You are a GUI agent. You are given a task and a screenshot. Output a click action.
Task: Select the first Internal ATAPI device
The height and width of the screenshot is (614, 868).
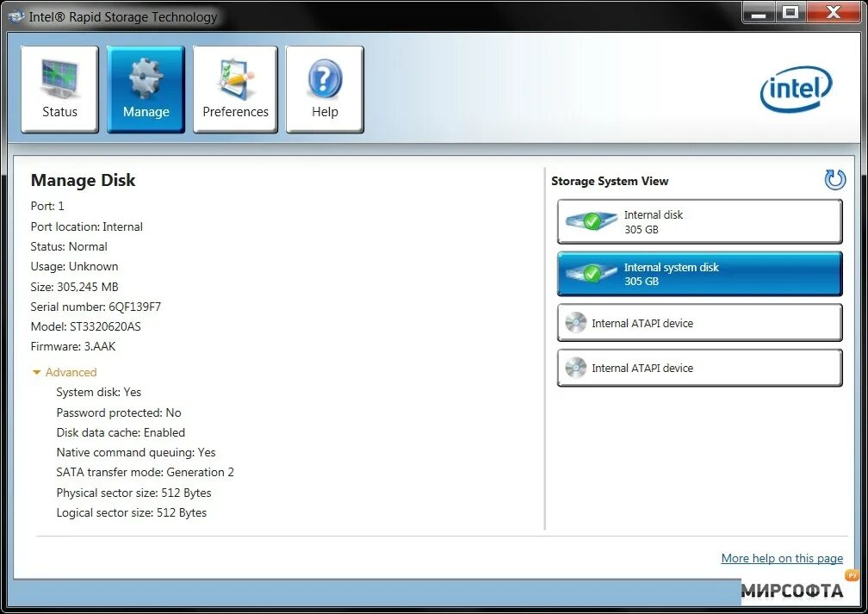(700, 323)
